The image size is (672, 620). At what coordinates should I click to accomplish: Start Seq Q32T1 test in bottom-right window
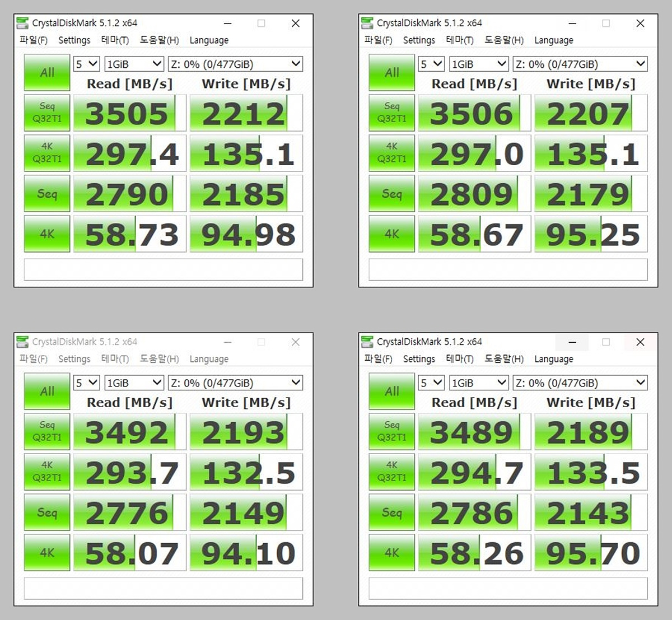pyautogui.click(x=392, y=431)
